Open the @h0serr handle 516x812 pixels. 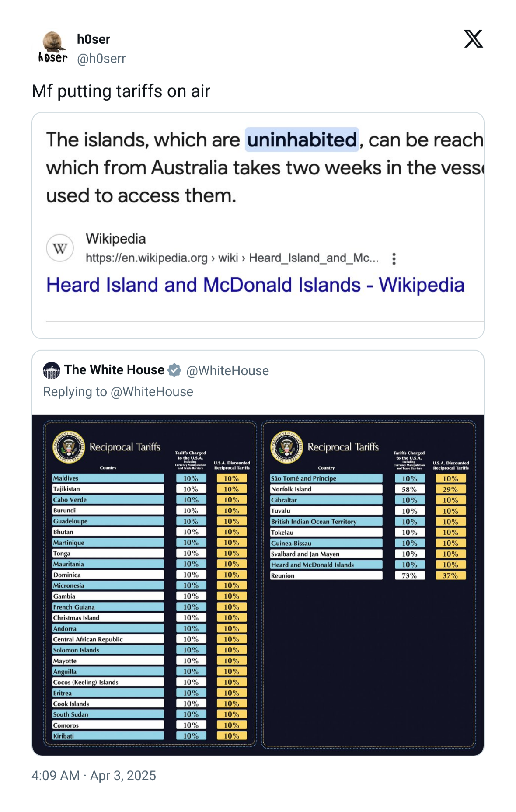click(101, 59)
